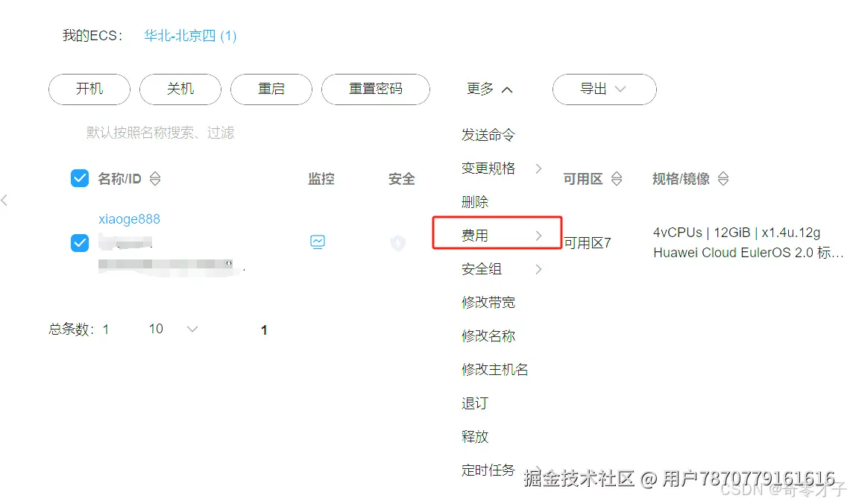Viewport: 850px width, 504px height.
Task: Select the 费用 menu item
Action: [475, 236]
